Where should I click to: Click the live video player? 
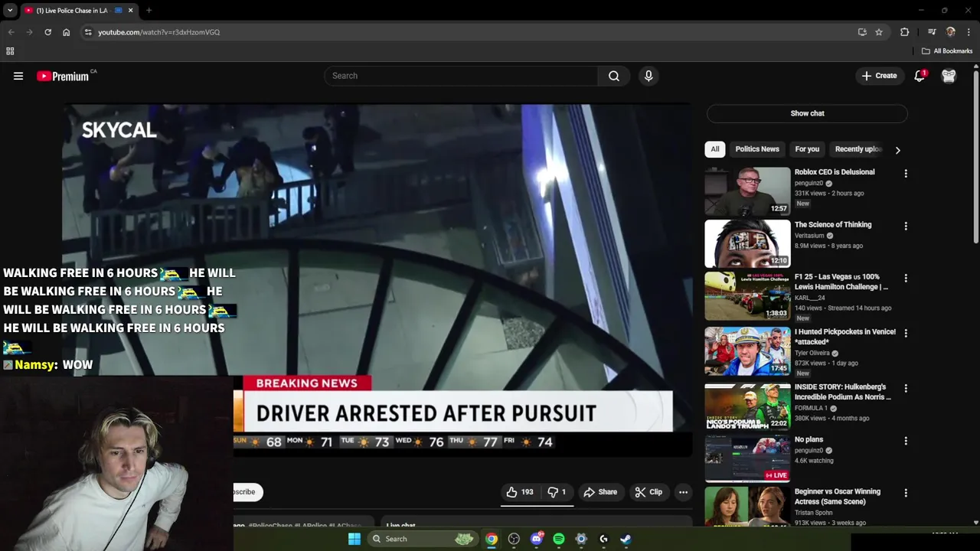(377, 280)
